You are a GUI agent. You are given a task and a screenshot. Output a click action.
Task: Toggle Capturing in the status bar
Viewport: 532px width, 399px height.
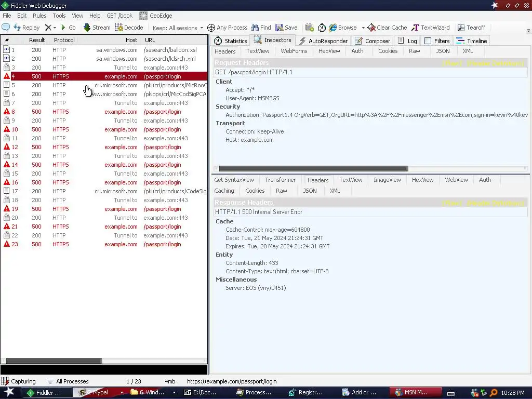(19, 381)
